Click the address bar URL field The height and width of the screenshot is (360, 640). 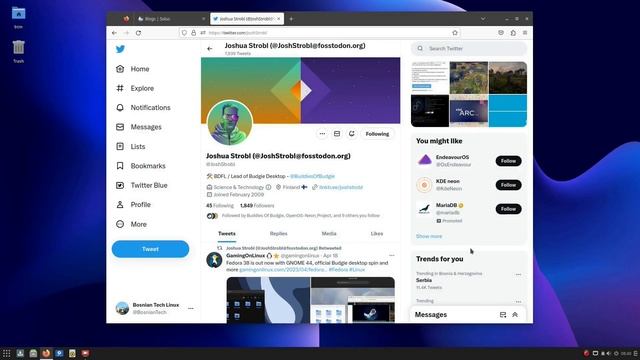coord(319,33)
